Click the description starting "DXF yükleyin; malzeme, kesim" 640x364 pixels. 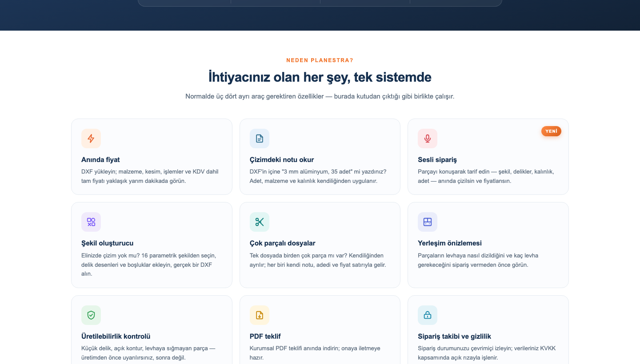tap(150, 176)
